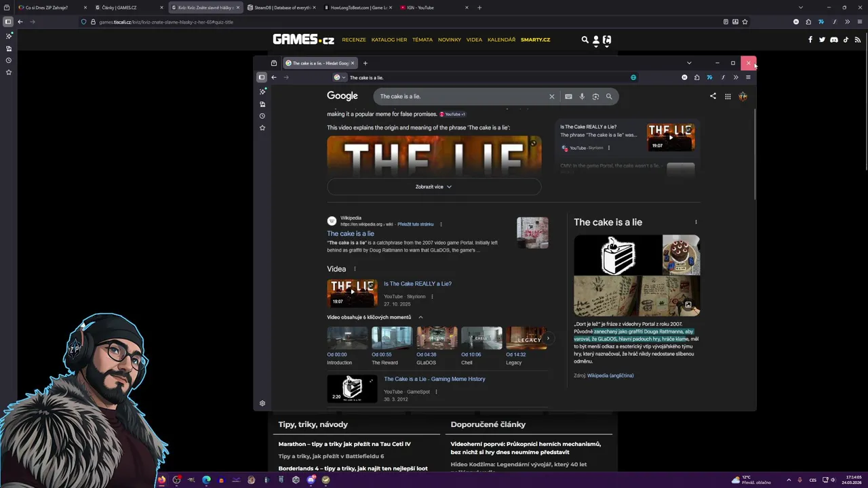The width and height of the screenshot is (868, 488).
Task: Open Google Lens image search icon
Action: point(595,96)
